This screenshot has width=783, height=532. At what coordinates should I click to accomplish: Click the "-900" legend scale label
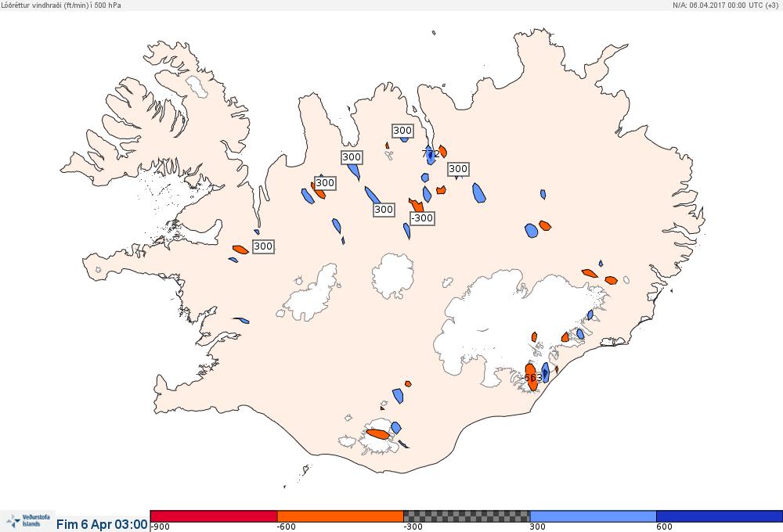coord(160,527)
